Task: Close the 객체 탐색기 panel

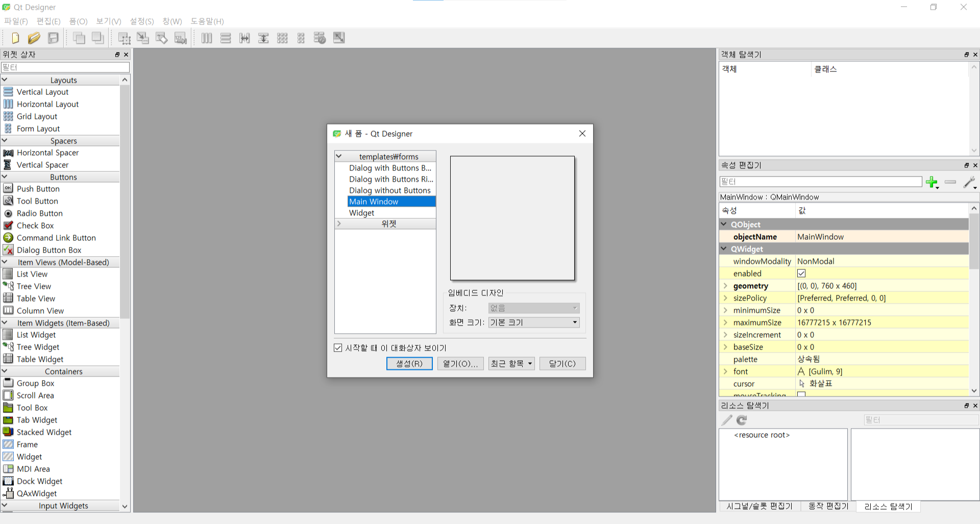Action: click(975, 55)
